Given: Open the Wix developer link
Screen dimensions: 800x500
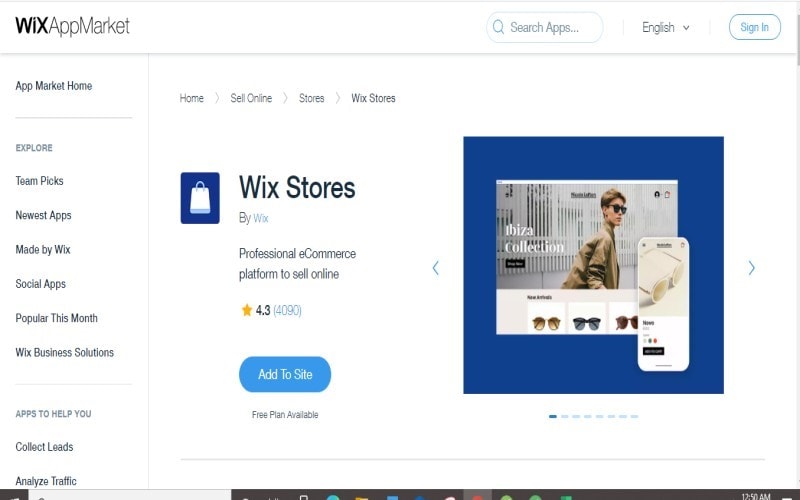Looking at the screenshot, I should [x=261, y=218].
